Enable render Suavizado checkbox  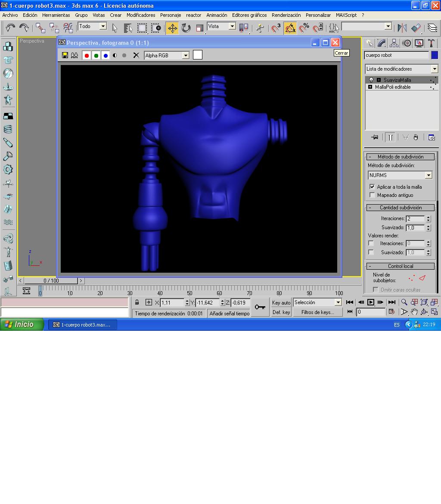click(x=371, y=252)
